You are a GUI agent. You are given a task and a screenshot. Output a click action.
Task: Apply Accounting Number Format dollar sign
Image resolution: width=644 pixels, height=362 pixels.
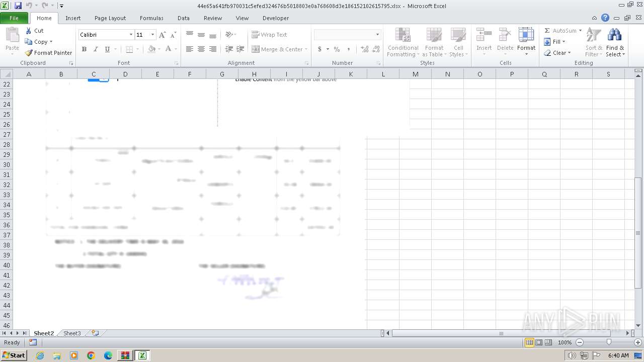(319, 49)
